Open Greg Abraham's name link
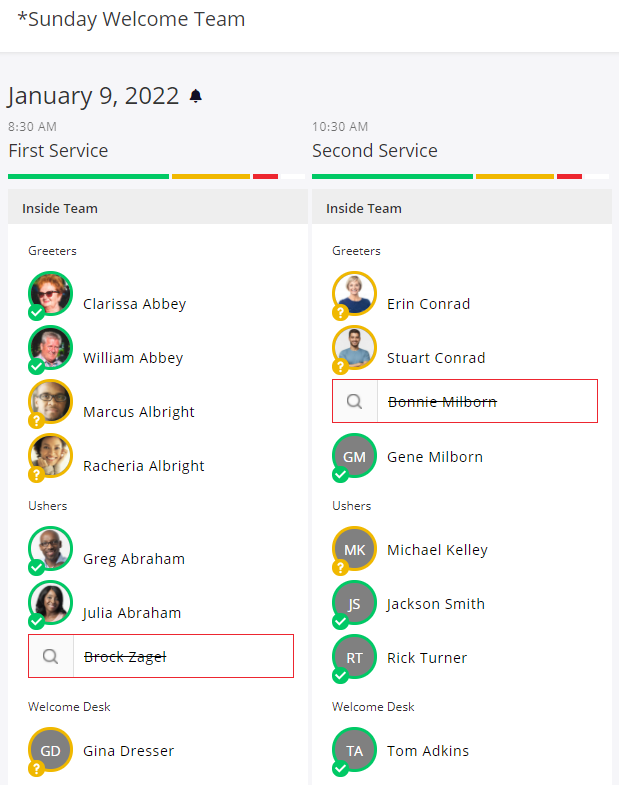619x785 pixels. pyautogui.click(x=134, y=559)
